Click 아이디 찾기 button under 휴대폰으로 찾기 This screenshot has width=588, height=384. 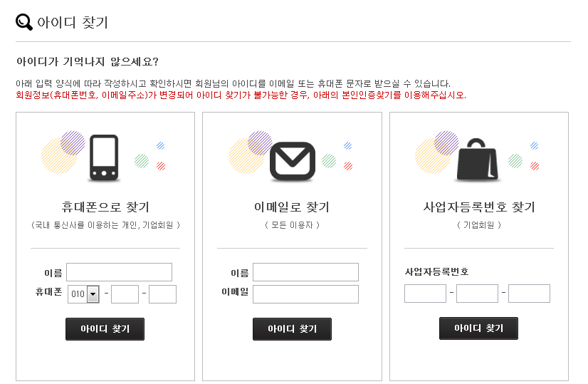coord(105,329)
